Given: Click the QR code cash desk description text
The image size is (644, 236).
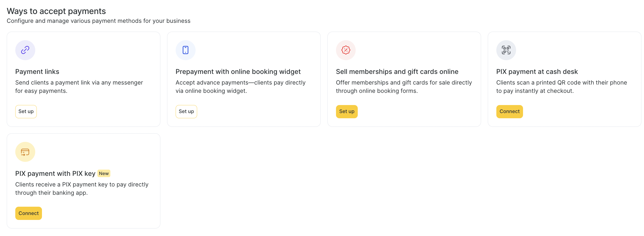Looking at the screenshot, I should pyautogui.click(x=562, y=87).
